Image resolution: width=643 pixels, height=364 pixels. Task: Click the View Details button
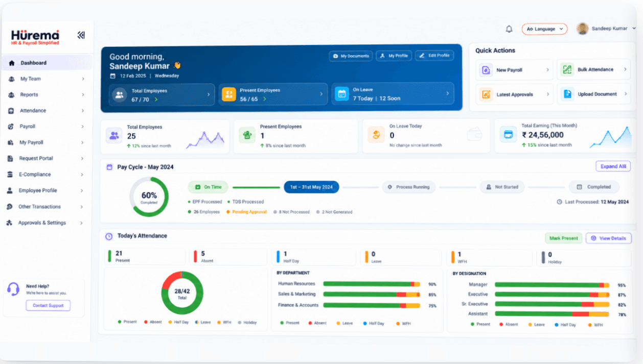pyautogui.click(x=608, y=238)
